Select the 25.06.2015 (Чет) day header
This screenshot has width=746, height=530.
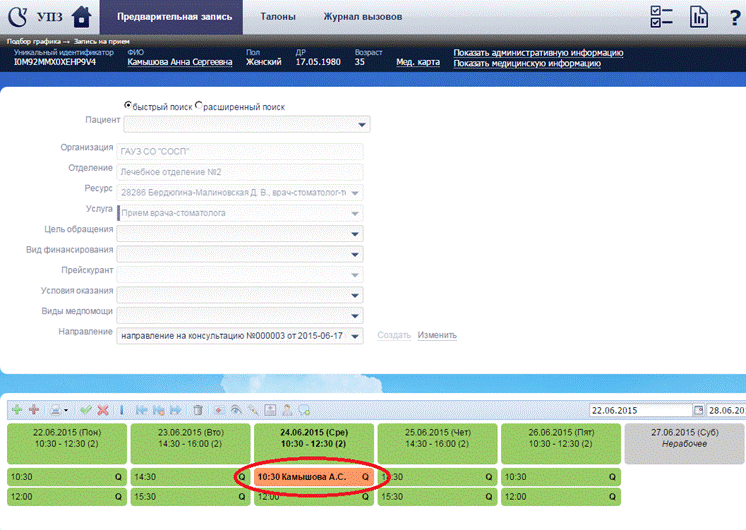click(x=438, y=443)
